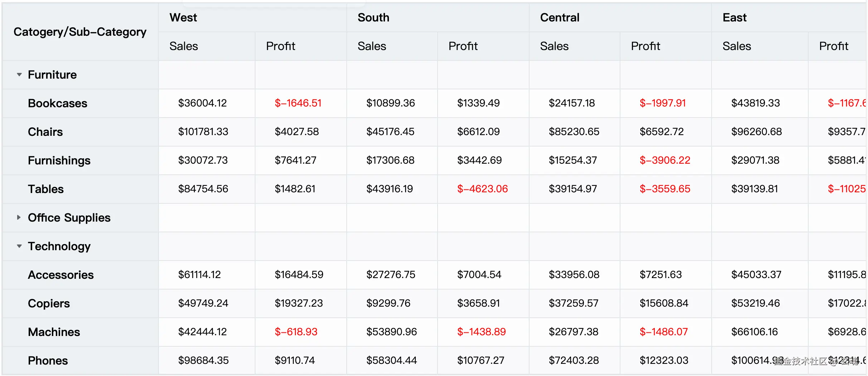Click the Central region column header

point(559,18)
